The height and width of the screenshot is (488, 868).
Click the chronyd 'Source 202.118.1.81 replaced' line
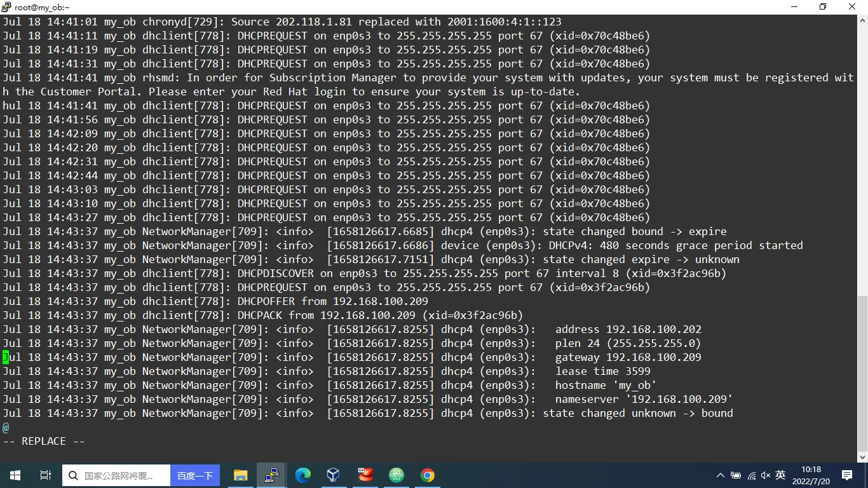(x=282, y=22)
